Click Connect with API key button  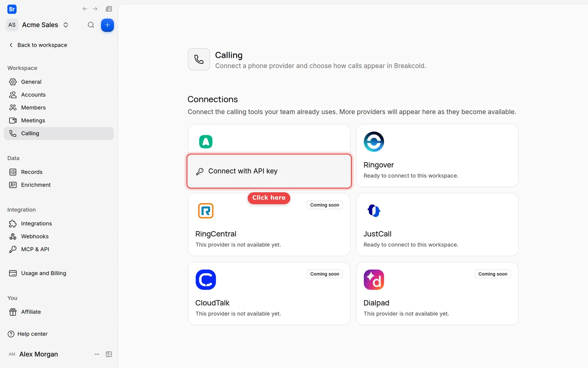(269, 171)
